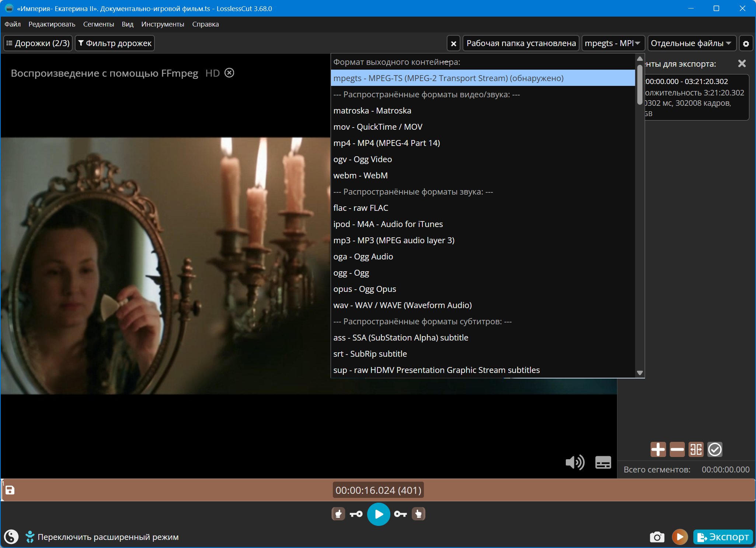
Task: Open the 'Сегменты' menu
Action: click(98, 24)
